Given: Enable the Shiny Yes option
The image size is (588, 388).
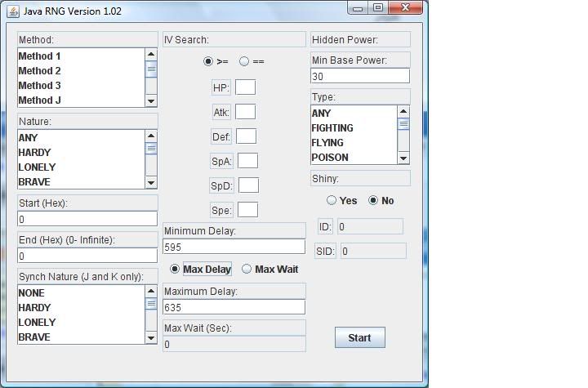Looking at the screenshot, I should (x=332, y=200).
